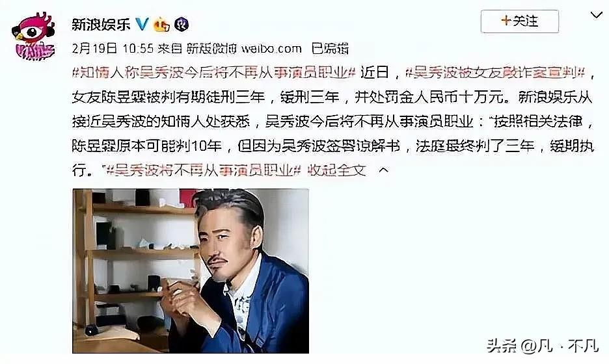Click the 新版微博 weibo.com source link

(244, 49)
